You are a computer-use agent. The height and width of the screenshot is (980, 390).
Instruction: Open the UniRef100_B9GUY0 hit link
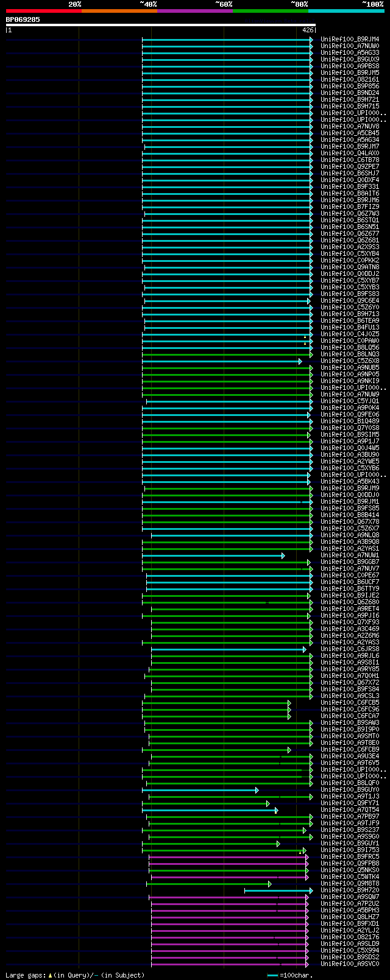pos(350,789)
